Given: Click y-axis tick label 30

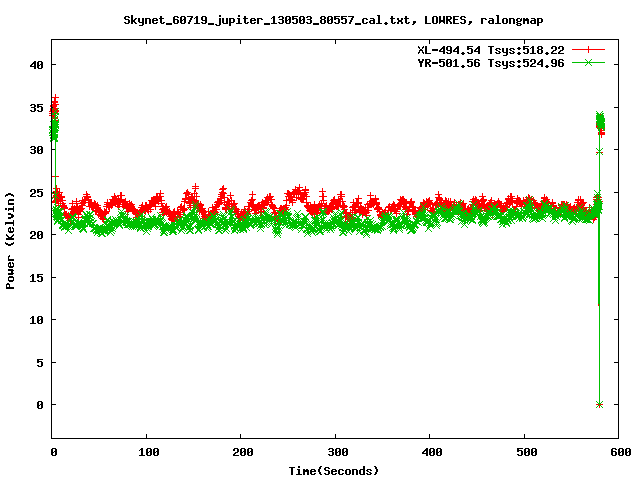Looking at the screenshot, I should coord(36,150).
